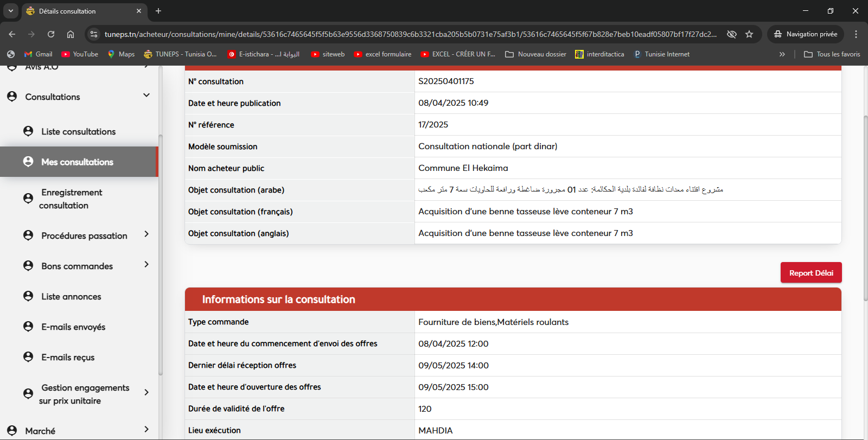Screen dimensions: 868x440
Task: Open the Maps bookmark
Action: 121,54
